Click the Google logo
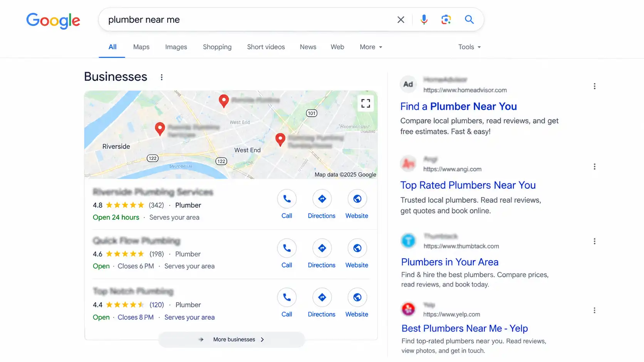The image size is (644, 362). (x=53, y=20)
